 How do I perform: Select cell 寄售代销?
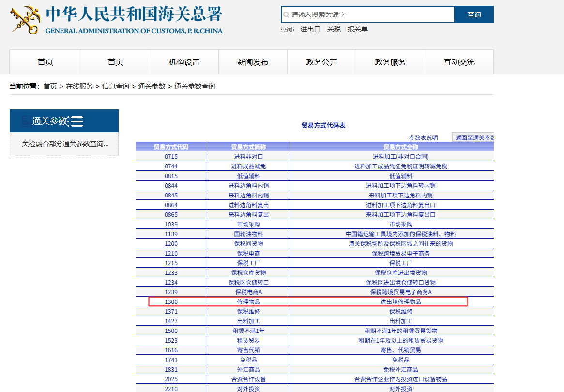pyautogui.click(x=248, y=350)
